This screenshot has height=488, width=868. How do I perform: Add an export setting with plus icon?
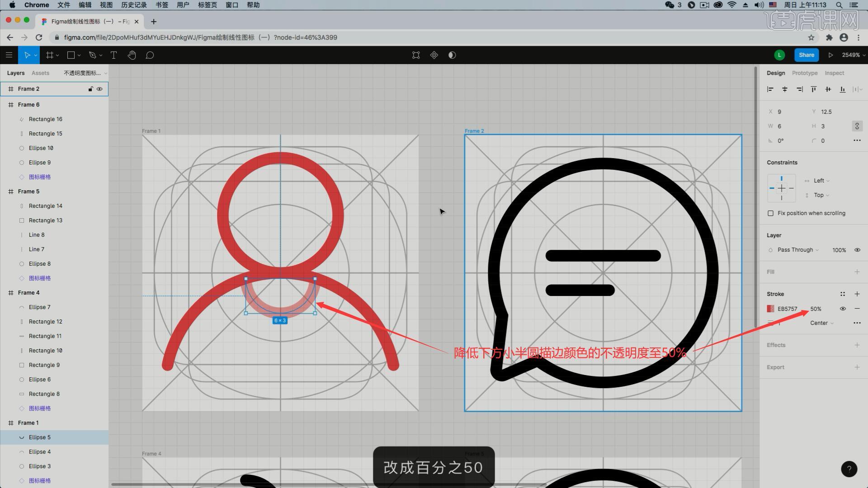[857, 367]
